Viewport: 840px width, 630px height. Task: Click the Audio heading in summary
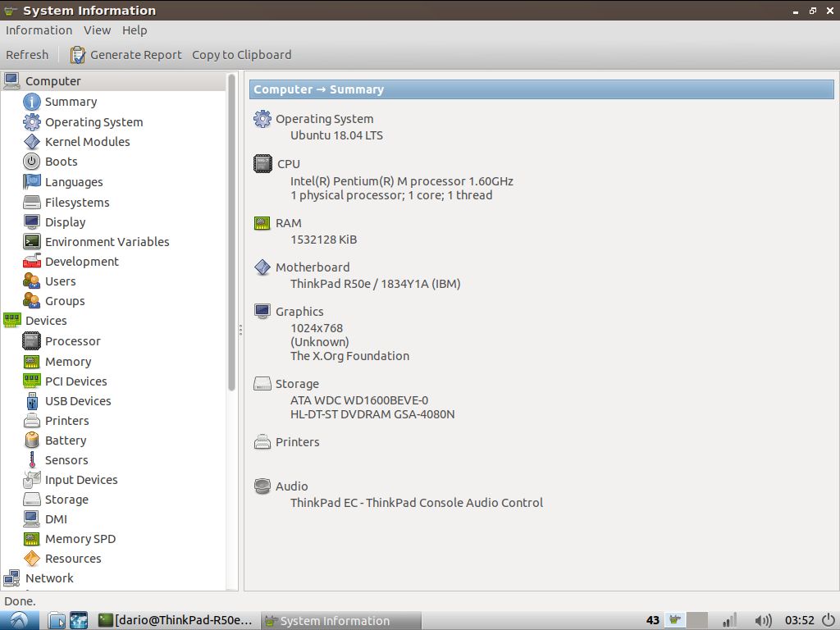(x=291, y=486)
